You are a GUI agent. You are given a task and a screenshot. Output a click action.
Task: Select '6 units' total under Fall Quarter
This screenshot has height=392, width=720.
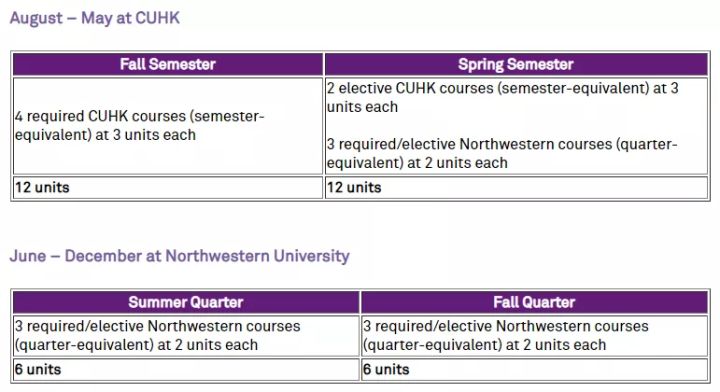click(x=386, y=370)
